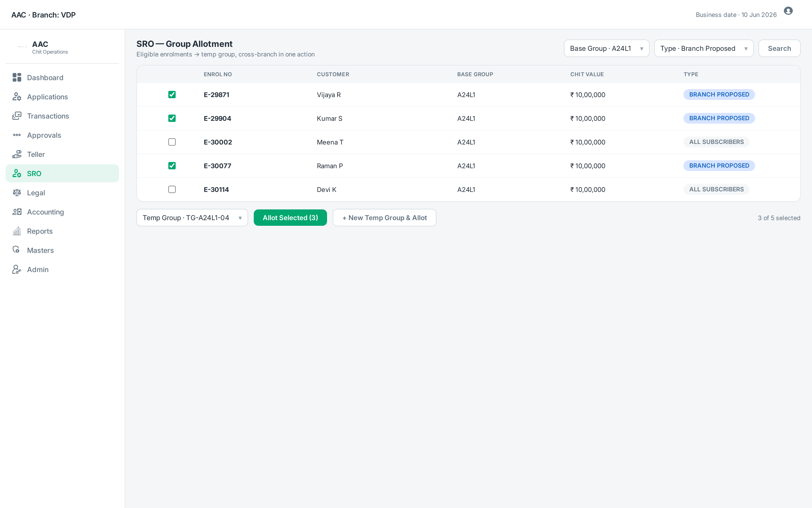Screen dimensions: 812x508
Task: Click the TYPE column header
Action: click(x=691, y=74)
